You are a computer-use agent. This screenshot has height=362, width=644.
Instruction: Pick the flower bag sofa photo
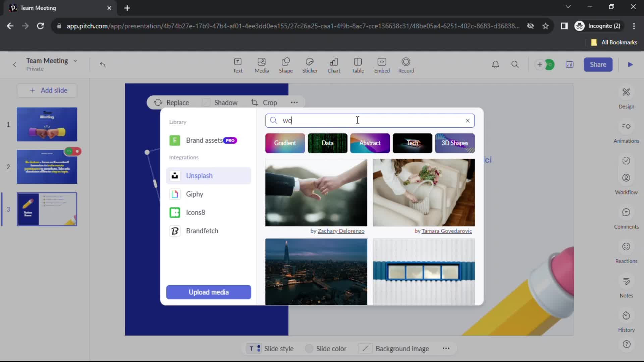click(424, 192)
